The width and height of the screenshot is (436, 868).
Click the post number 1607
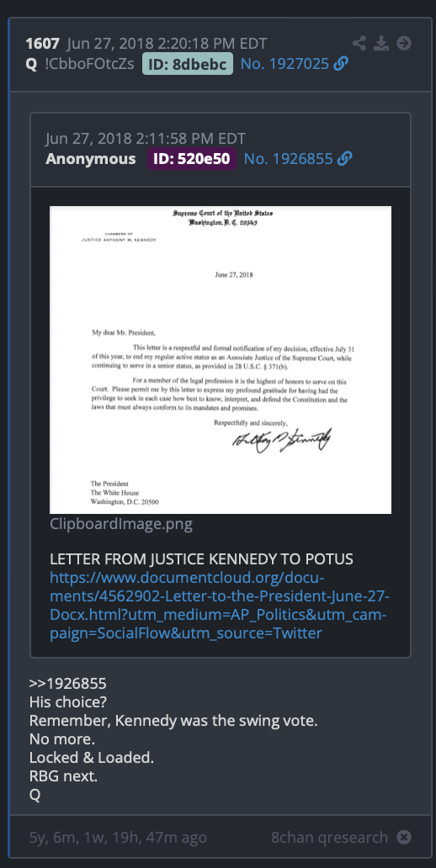click(x=42, y=43)
